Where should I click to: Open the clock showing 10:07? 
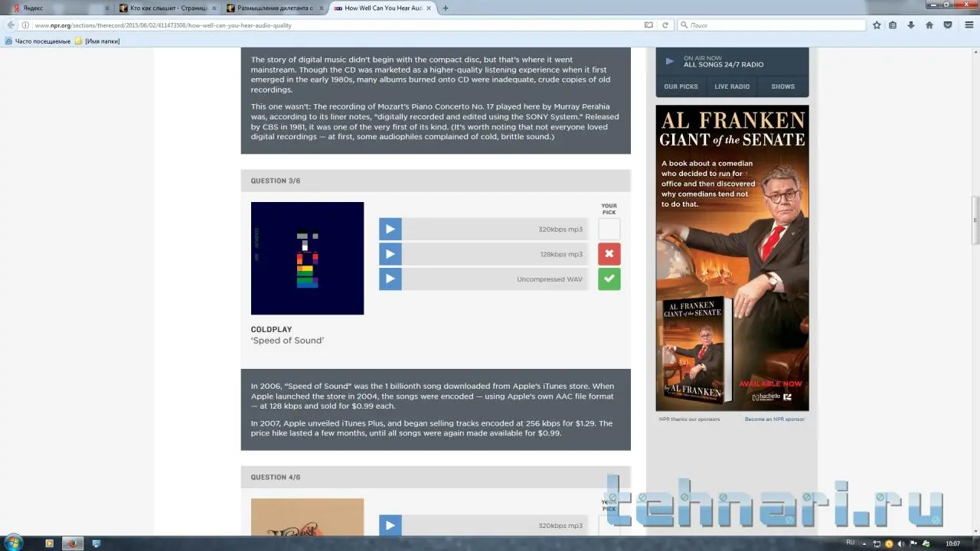point(952,543)
